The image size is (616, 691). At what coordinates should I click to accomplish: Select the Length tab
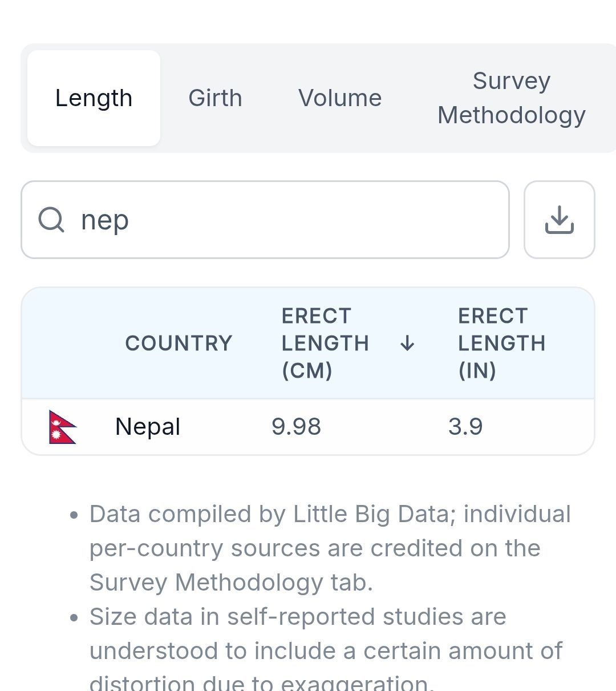(x=94, y=98)
